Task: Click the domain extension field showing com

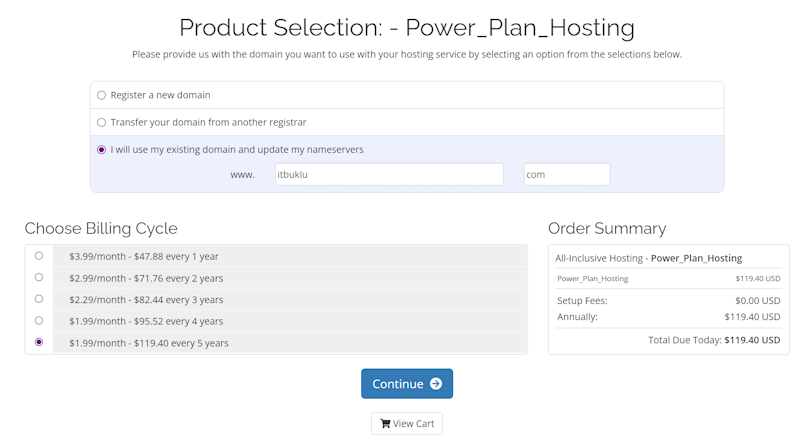Action: [566, 174]
